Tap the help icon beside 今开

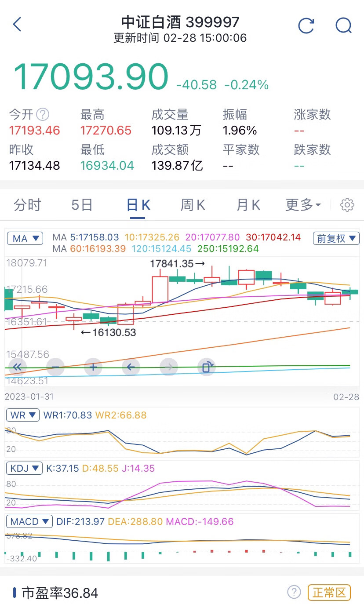(x=43, y=115)
